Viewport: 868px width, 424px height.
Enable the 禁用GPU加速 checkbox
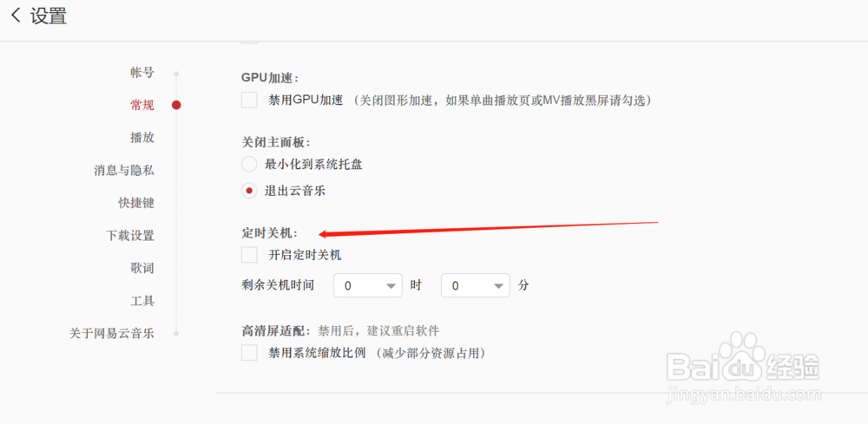[x=249, y=100]
